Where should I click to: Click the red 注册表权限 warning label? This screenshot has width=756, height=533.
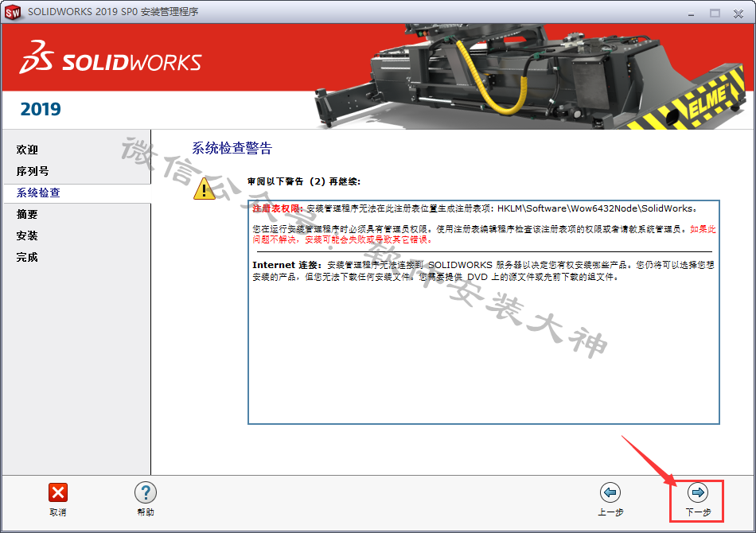click(x=278, y=208)
